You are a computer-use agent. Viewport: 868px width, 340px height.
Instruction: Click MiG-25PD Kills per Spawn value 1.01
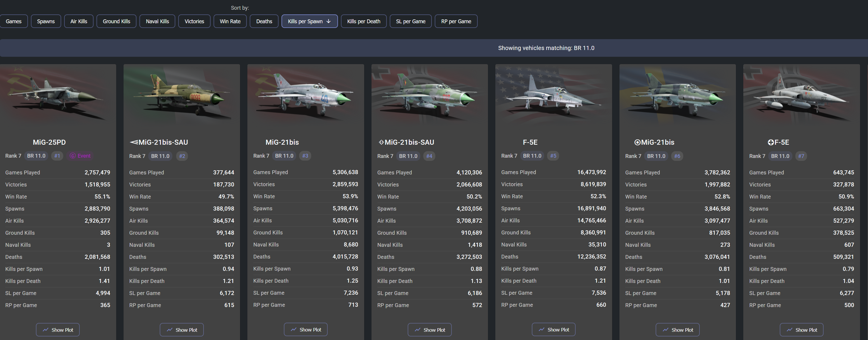104,269
